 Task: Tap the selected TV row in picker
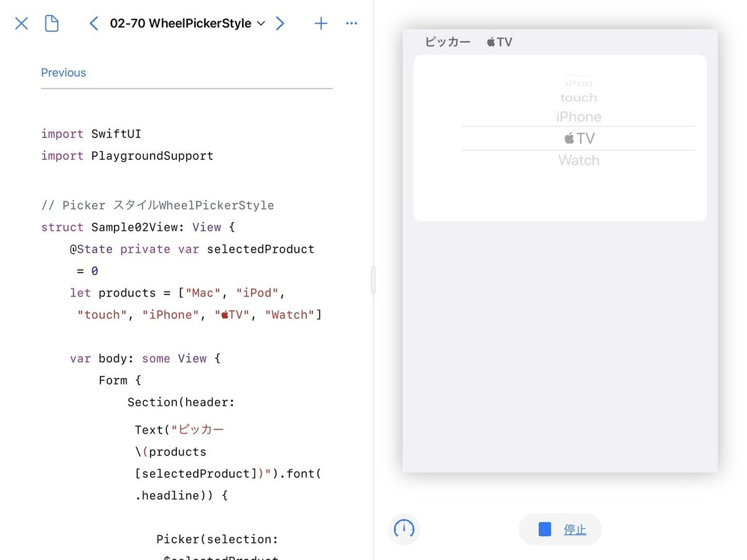pos(579,138)
